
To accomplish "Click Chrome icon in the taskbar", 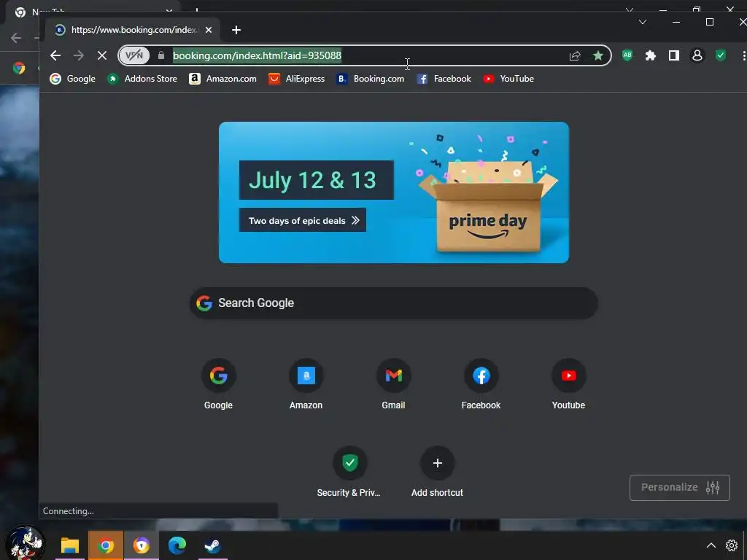I will [x=106, y=545].
